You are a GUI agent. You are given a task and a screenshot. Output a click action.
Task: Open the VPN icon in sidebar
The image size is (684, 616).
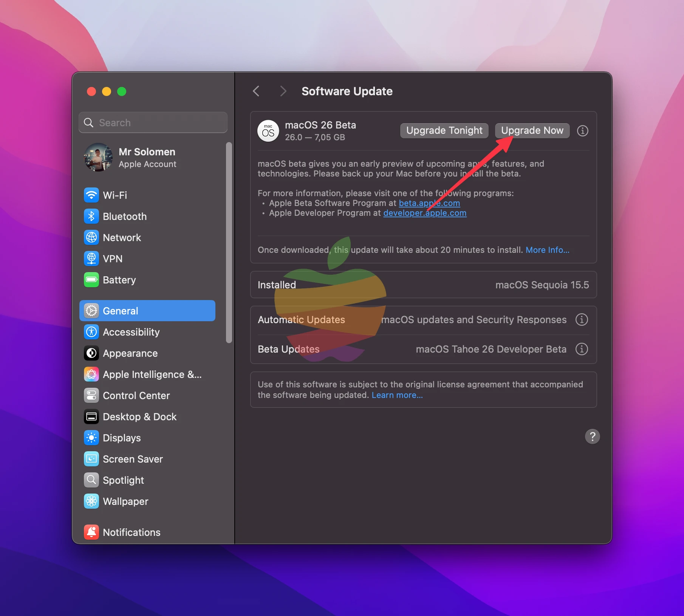[x=91, y=259]
